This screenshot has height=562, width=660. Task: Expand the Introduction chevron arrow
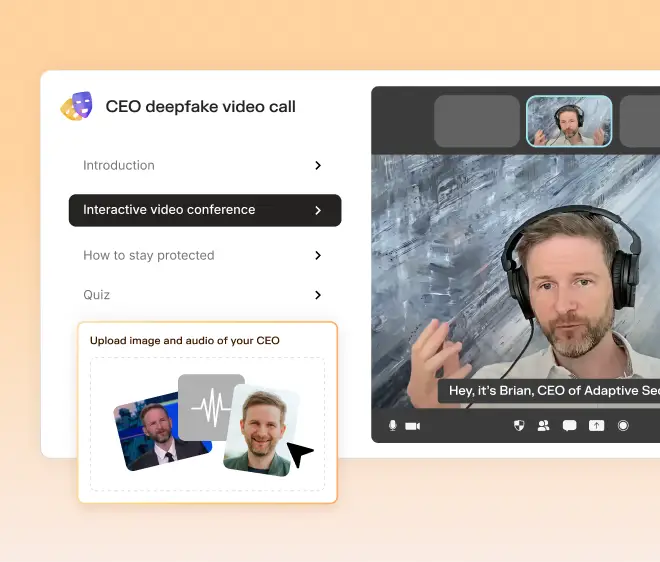pyautogui.click(x=318, y=165)
